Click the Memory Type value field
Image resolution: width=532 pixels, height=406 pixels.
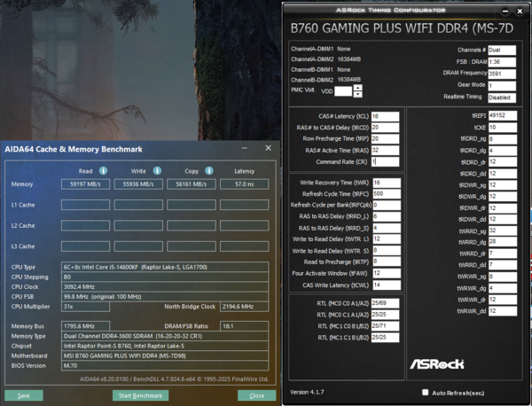(x=165, y=336)
